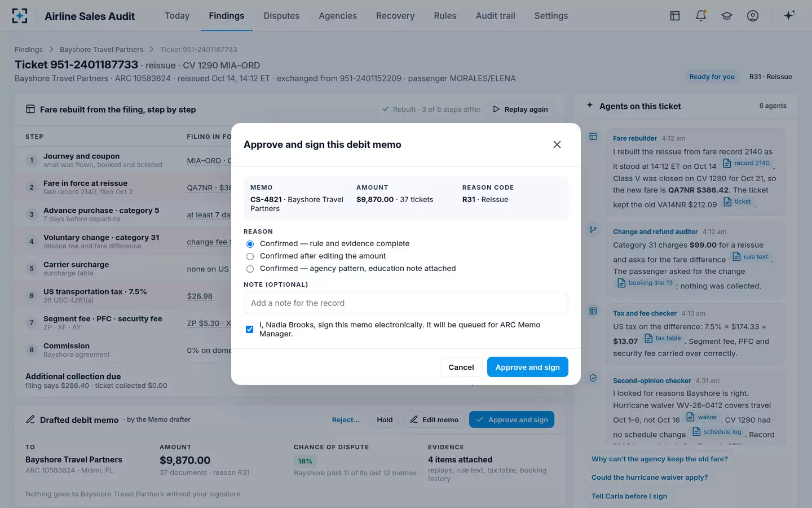812x508 pixels.
Task: Open the sparkle AI assistant icon
Action: tap(789, 15)
